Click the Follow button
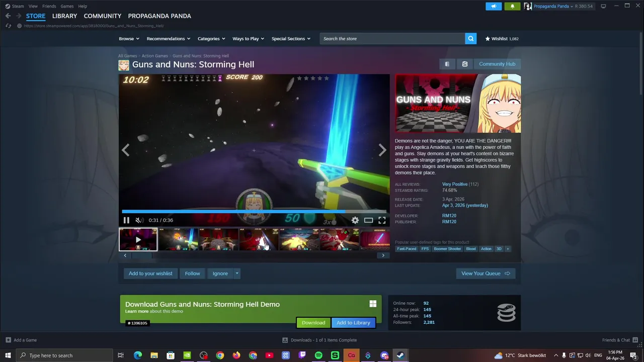644x362 pixels. [x=192, y=274]
